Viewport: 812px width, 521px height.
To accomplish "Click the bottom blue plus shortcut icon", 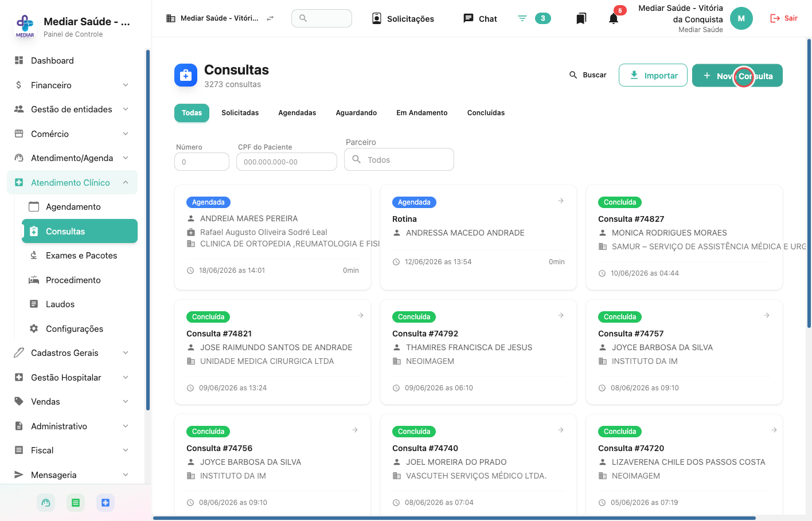I will (106, 503).
